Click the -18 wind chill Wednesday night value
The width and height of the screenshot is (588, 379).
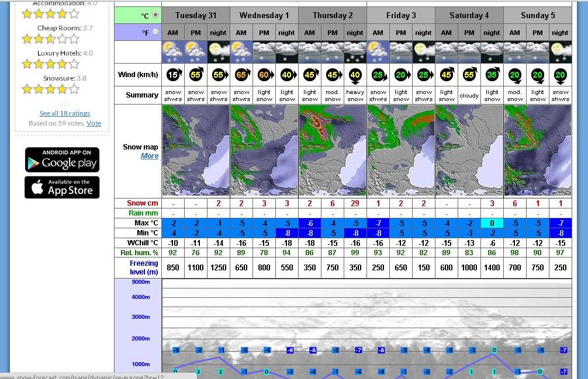coord(287,243)
